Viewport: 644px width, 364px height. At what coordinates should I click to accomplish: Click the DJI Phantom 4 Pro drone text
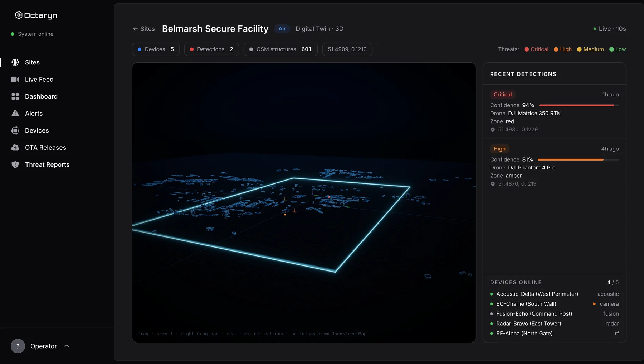[x=532, y=168]
